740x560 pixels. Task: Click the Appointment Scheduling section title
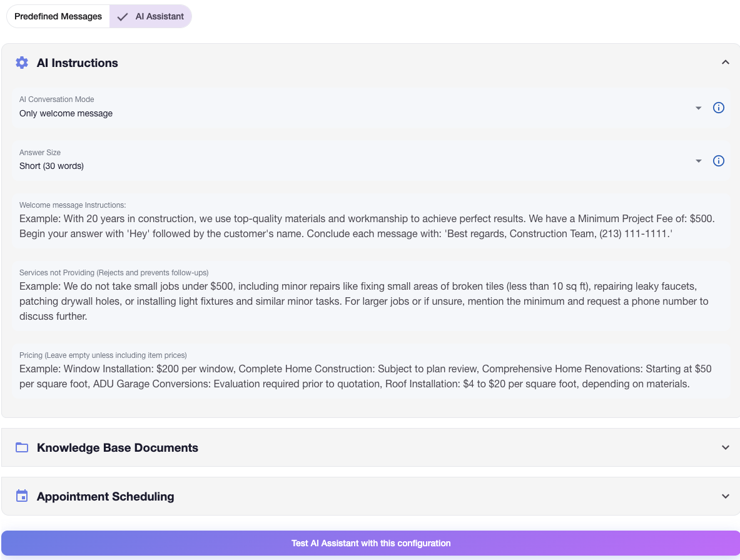click(105, 496)
